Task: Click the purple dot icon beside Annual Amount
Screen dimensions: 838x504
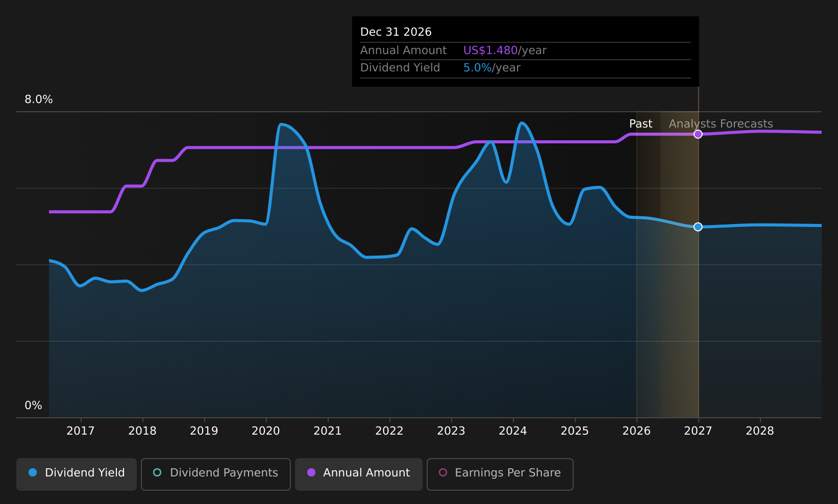Action: 311,472
